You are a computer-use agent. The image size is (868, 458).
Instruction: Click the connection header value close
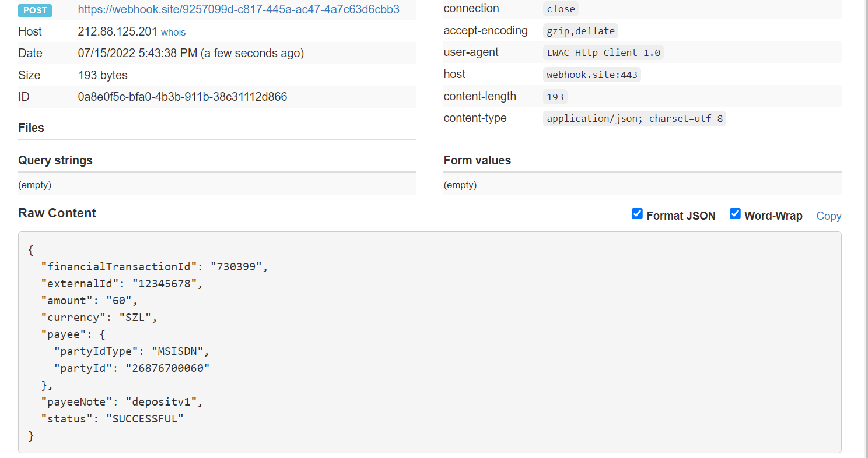point(561,9)
